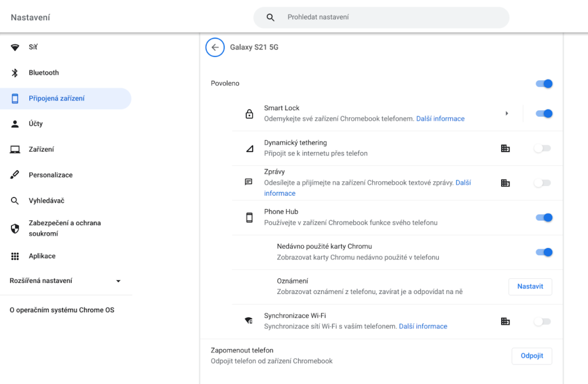Image resolution: width=588 pixels, height=384 pixels.
Task: Click the shield icon for Zabezpečení a ochrana soukromí
Action: pyautogui.click(x=16, y=228)
